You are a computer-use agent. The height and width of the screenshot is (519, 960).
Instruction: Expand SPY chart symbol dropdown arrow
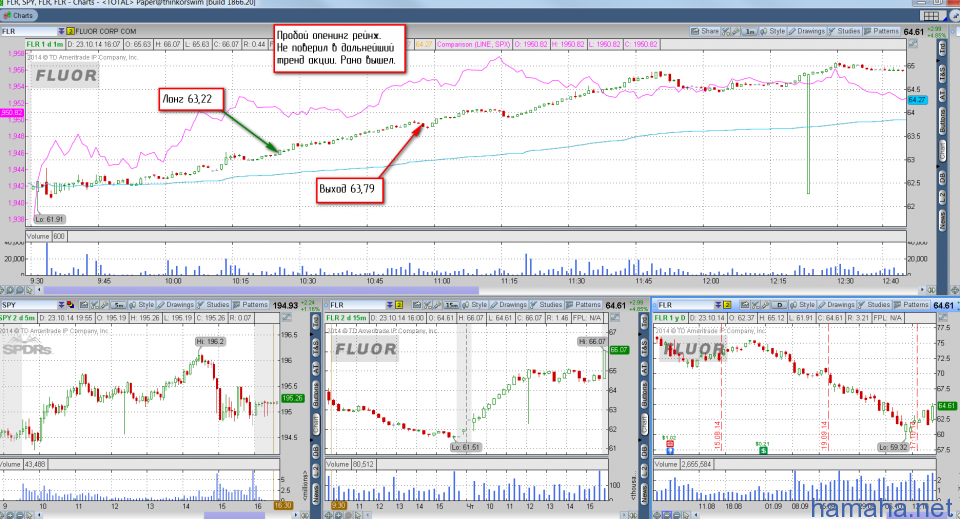tap(61, 305)
